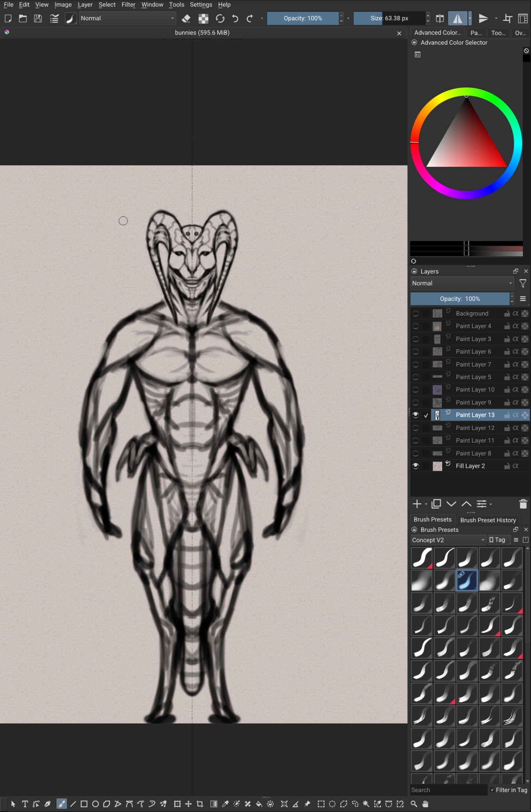Click the brush preset Search field
This screenshot has height=812, width=531.
(x=448, y=790)
